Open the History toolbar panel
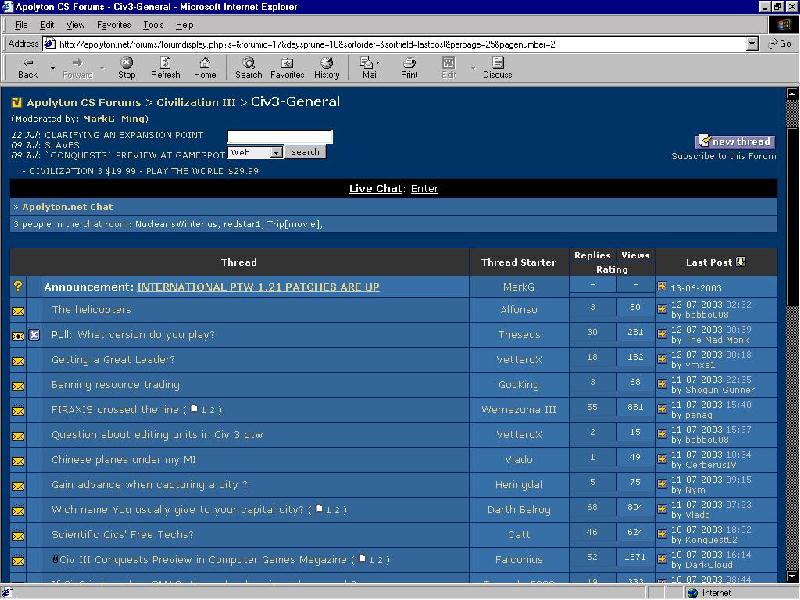Screen dimensions: 800x600 (x=327, y=67)
